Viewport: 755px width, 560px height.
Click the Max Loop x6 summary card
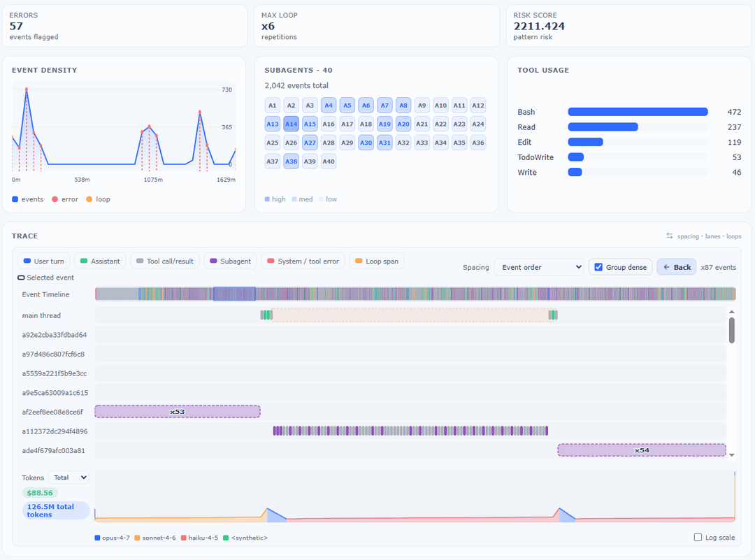point(377,26)
